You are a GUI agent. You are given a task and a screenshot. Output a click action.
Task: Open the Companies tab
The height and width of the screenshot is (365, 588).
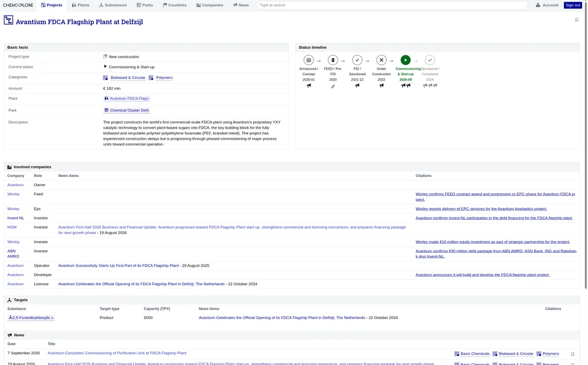coord(210,5)
